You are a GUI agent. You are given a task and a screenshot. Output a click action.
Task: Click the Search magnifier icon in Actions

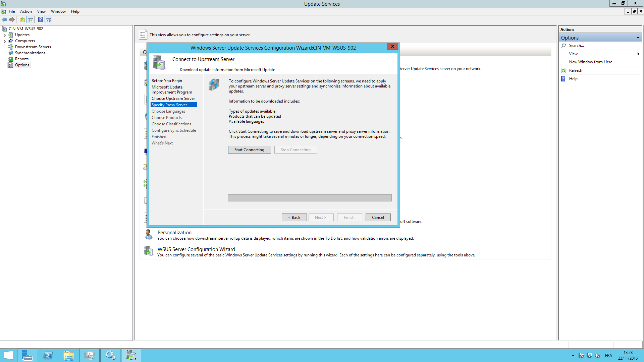pyautogui.click(x=563, y=46)
